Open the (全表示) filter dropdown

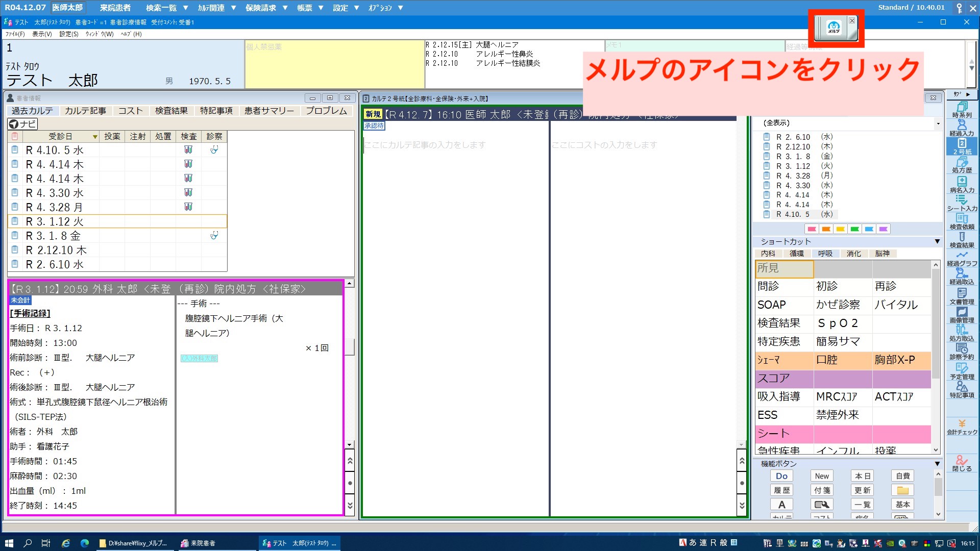[x=938, y=123]
